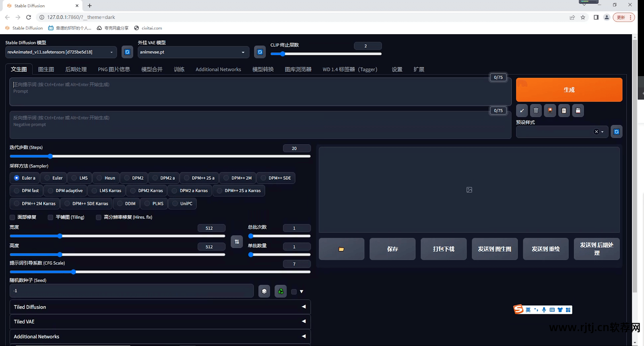Open the 设置 settings tab

(397, 69)
